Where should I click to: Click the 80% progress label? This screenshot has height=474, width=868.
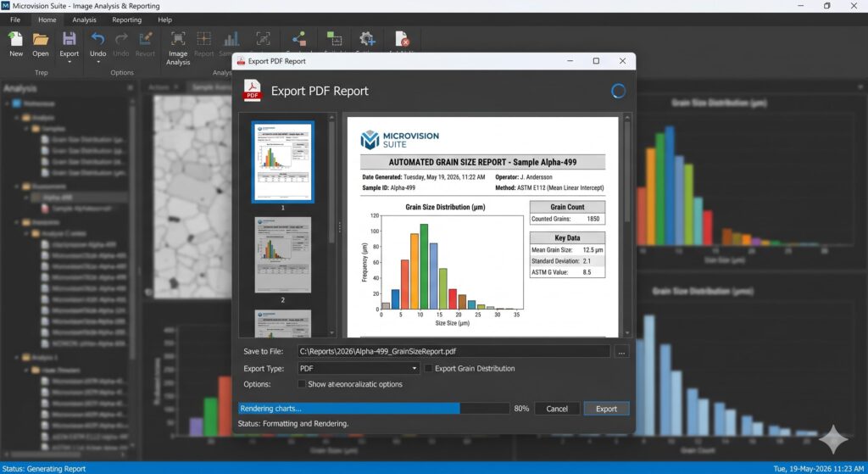[x=521, y=409]
